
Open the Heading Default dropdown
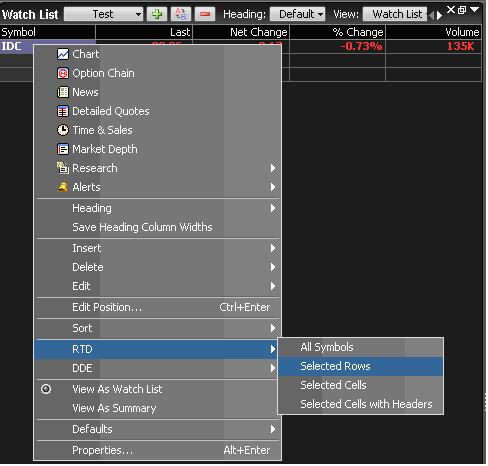[x=297, y=14]
